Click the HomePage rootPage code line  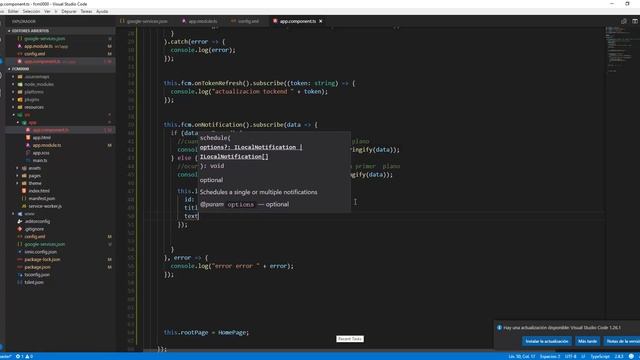(206, 333)
